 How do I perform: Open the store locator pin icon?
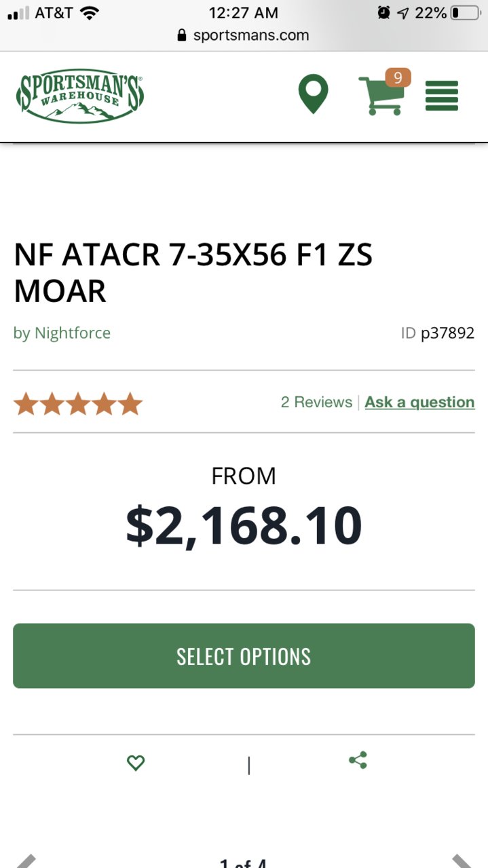[313, 94]
